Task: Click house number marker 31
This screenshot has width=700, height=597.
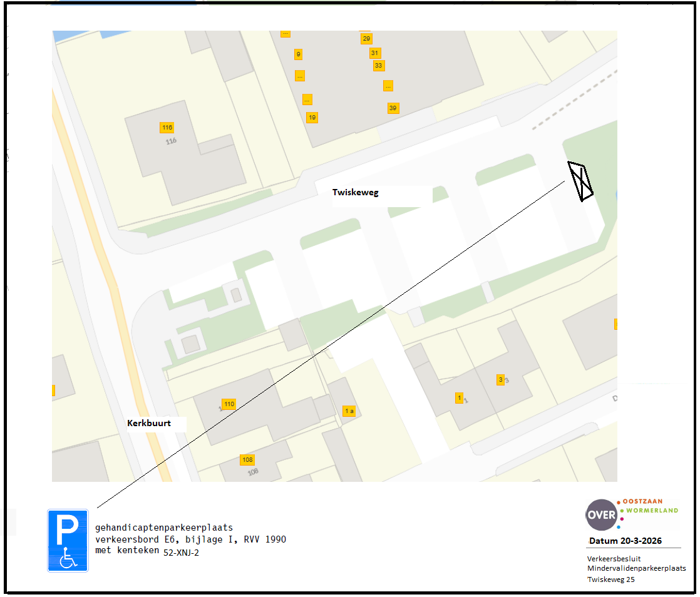Action: pos(374,53)
